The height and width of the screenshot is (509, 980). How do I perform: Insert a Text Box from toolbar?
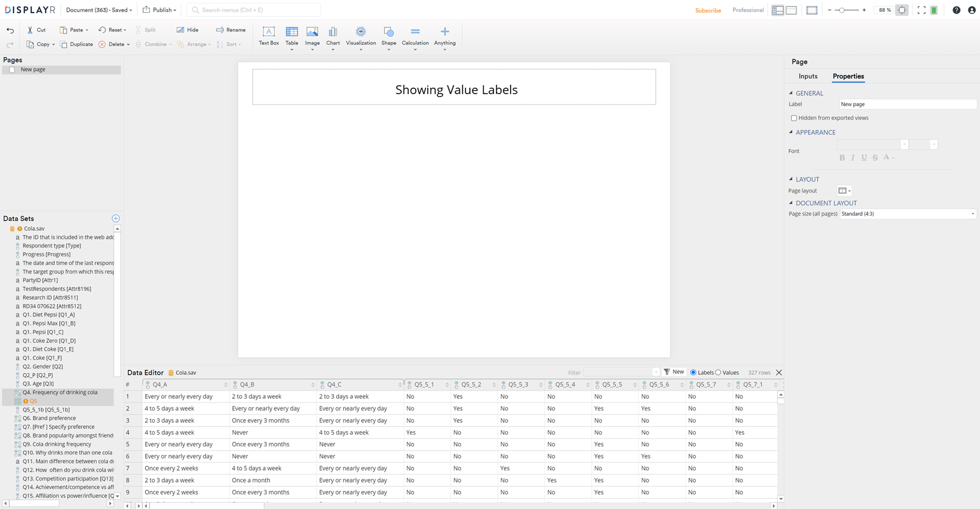coord(268,36)
